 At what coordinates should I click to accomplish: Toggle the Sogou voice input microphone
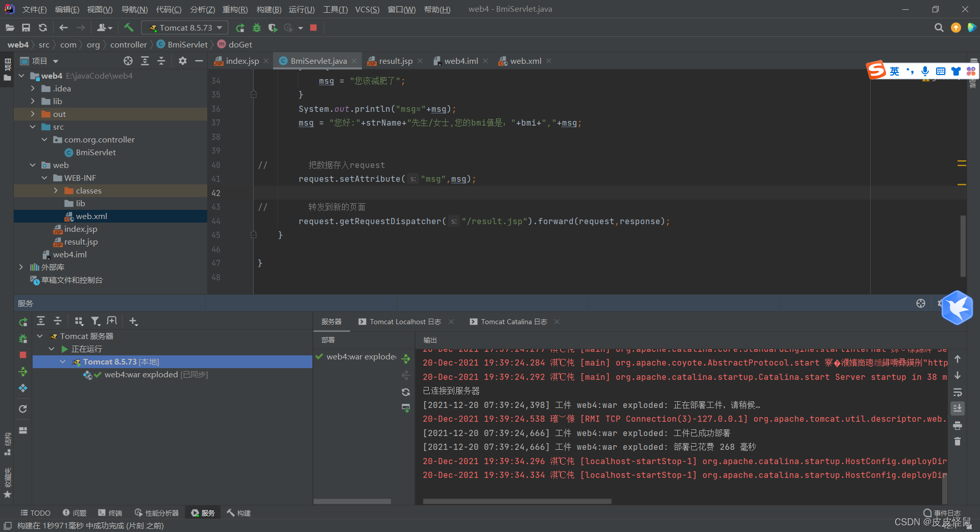point(925,71)
